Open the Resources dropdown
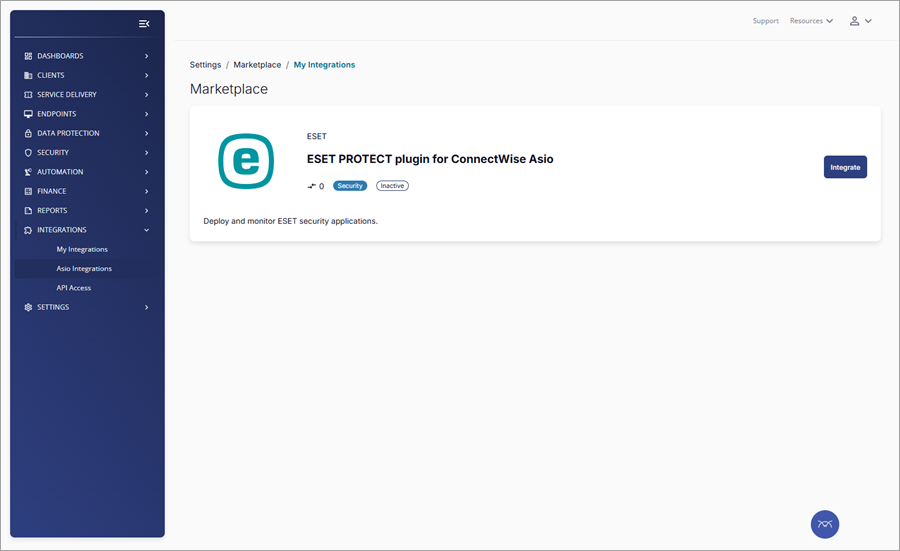Screen dimensions: 900x551 coord(811,21)
